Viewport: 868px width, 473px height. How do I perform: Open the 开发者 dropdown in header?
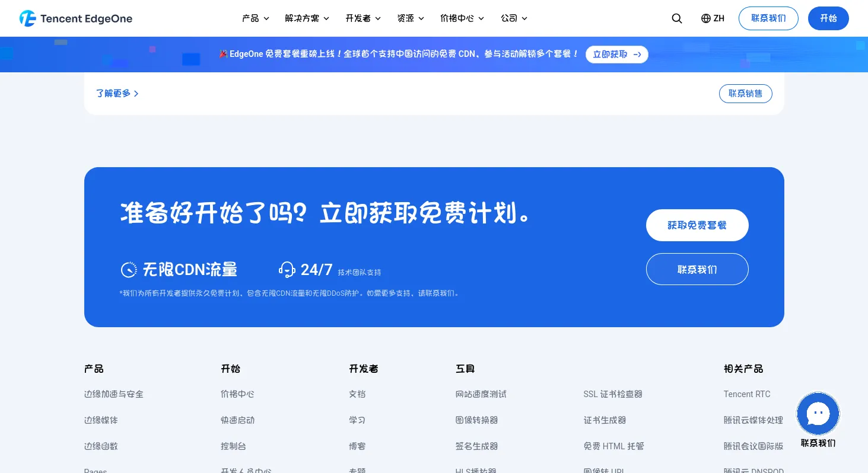(x=364, y=18)
